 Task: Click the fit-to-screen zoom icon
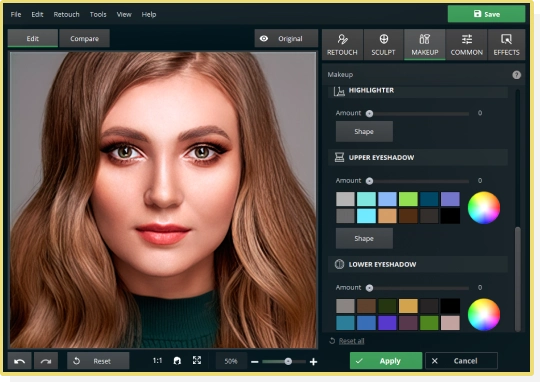click(197, 361)
